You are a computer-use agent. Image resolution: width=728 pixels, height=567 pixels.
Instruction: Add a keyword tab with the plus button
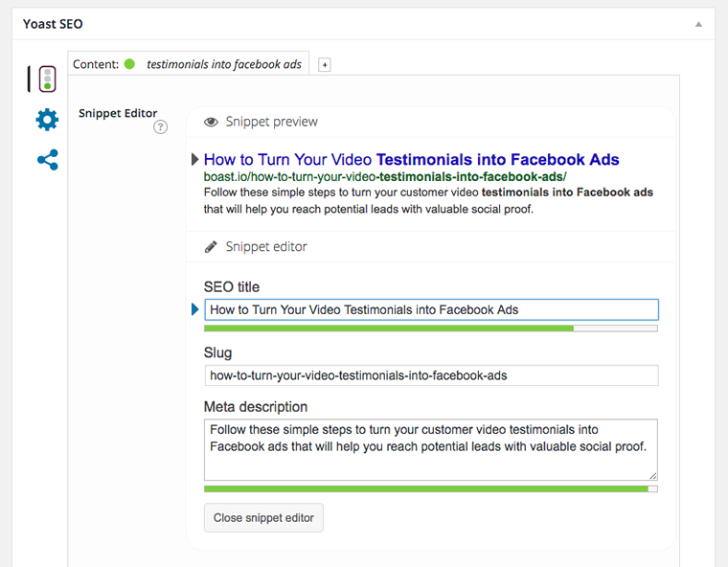point(324,65)
